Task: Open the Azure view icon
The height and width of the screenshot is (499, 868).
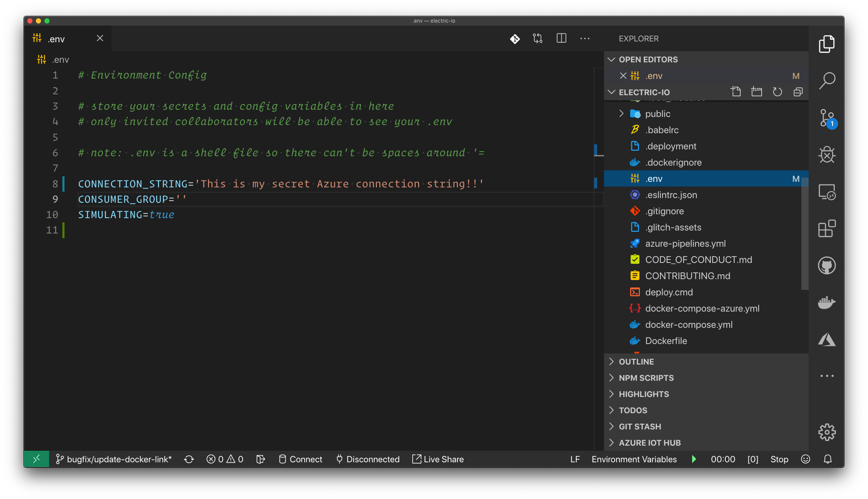Action: [x=827, y=340]
